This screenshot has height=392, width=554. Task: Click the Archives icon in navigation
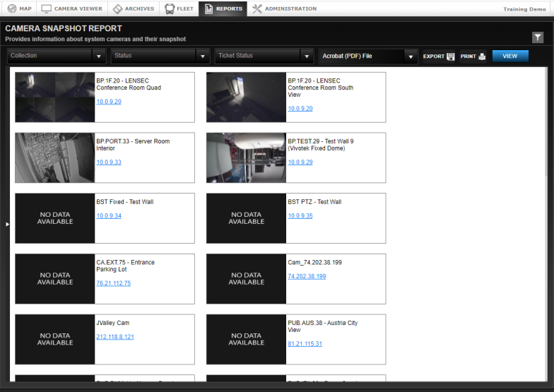coord(119,8)
